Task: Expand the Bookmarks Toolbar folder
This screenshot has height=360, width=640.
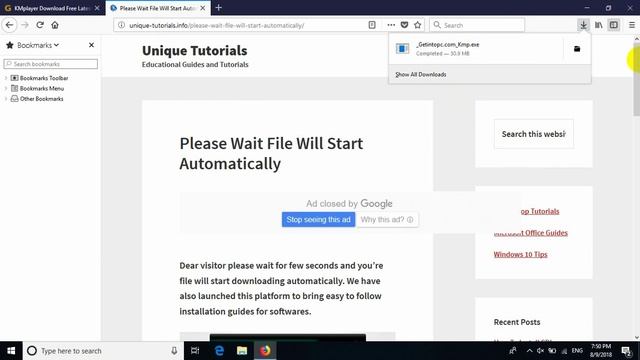Action: pyautogui.click(x=6, y=78)
